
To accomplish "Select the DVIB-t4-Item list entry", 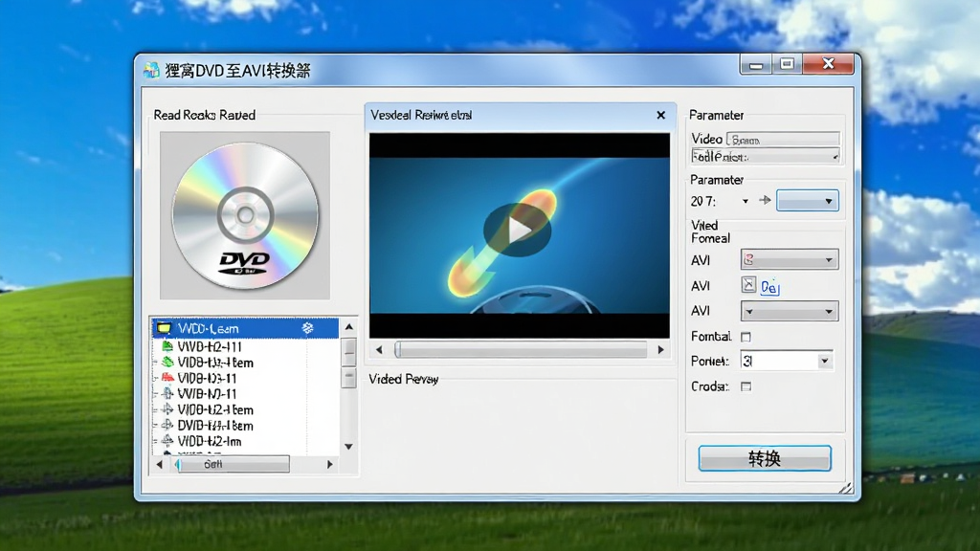I will [x=215, y=426].
